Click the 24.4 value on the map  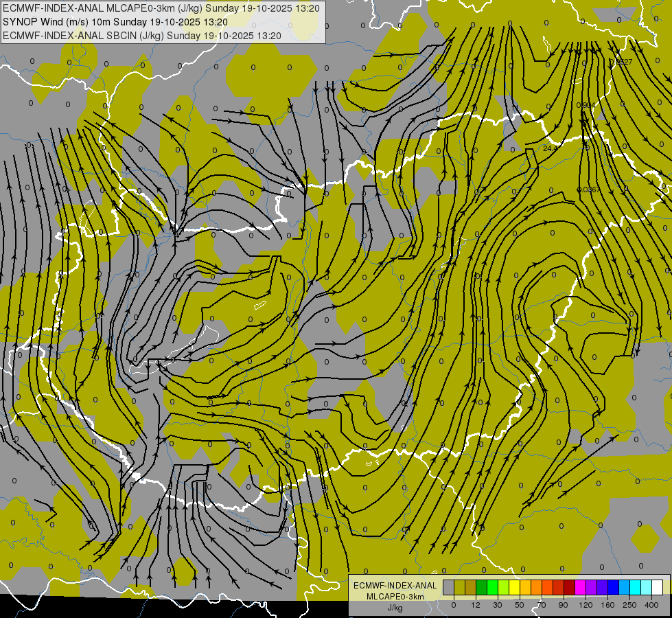coord(550,148)
